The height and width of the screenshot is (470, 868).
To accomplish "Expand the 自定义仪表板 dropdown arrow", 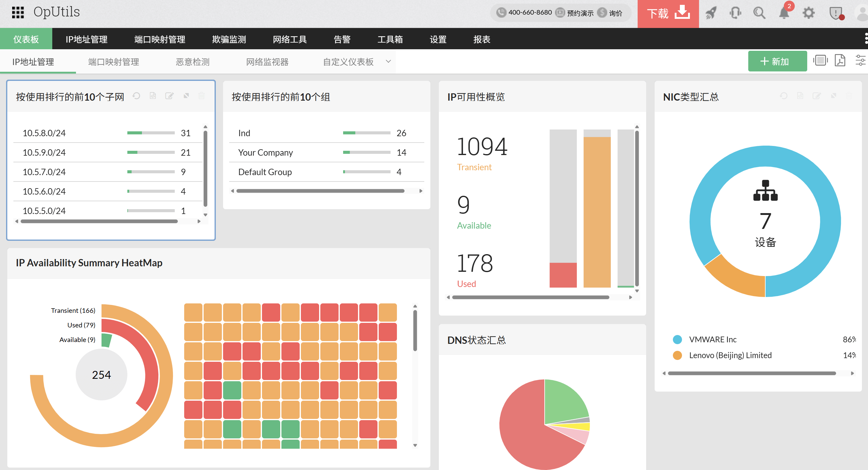I will click(388, 61).
